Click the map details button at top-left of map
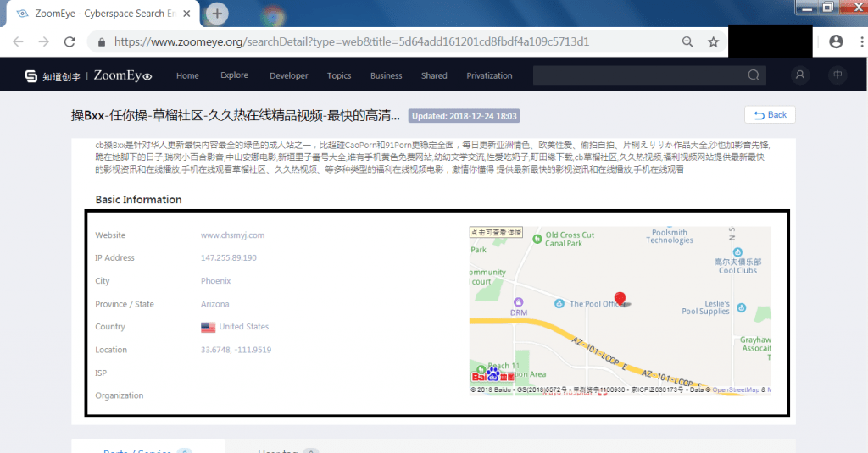This screenshot has height=453, width=868. [x=496, y=232]
